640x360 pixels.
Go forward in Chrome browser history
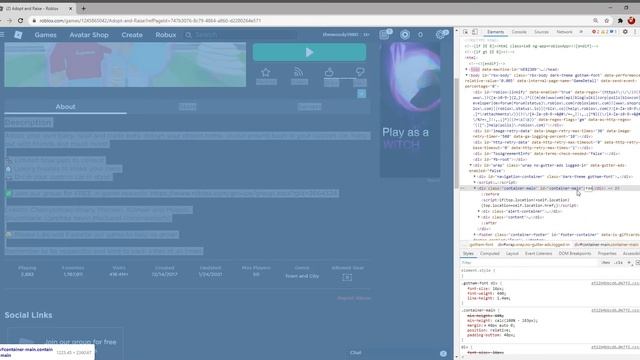pyautogui.click(x=9, y=20)
